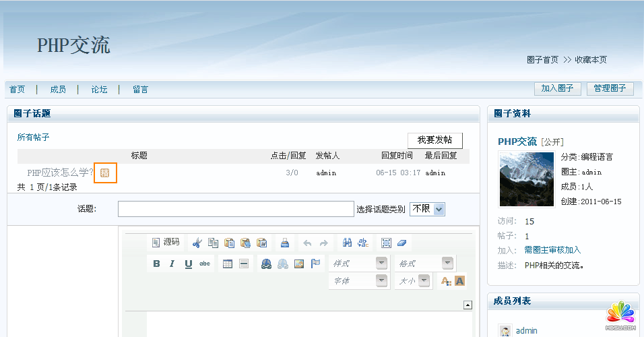
Task: Click the 我要发帖 button
Action: pos(434,140)
